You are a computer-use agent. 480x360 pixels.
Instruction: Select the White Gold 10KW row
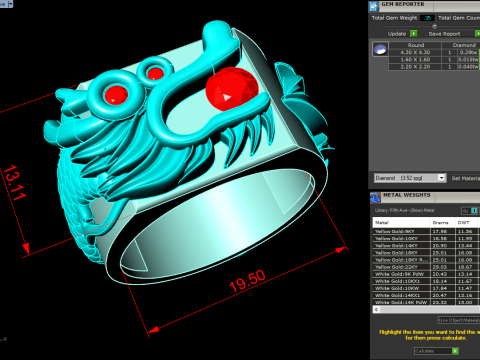coord(425,288)
